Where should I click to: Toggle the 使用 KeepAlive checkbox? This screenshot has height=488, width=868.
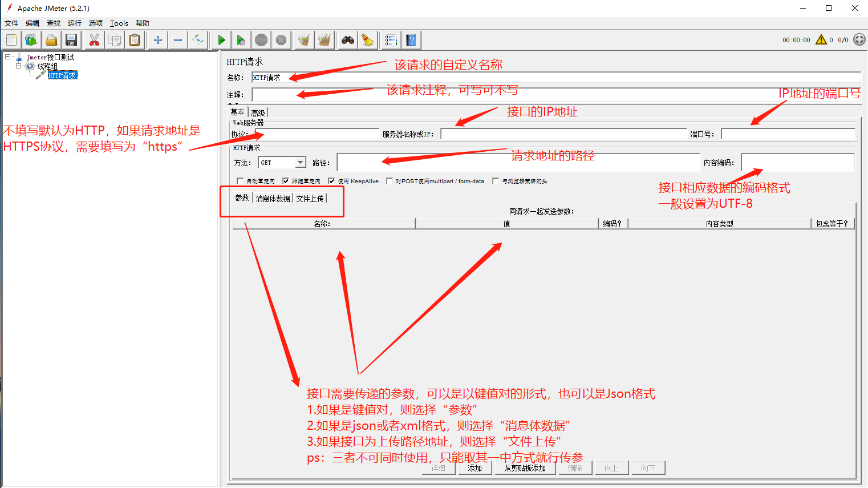[x=331, y=181]
